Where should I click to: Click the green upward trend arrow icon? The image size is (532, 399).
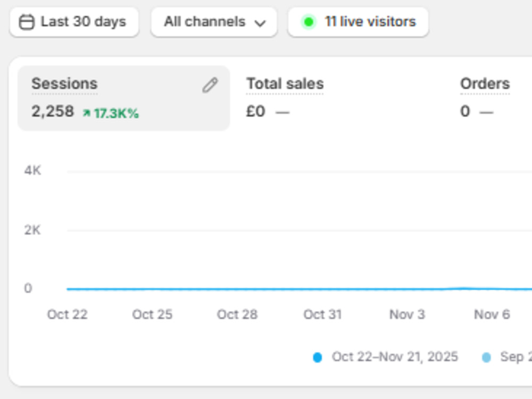point(87,113)
